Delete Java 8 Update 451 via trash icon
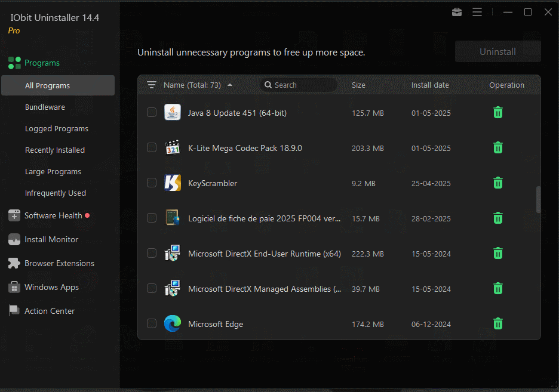 coord(497,113)
